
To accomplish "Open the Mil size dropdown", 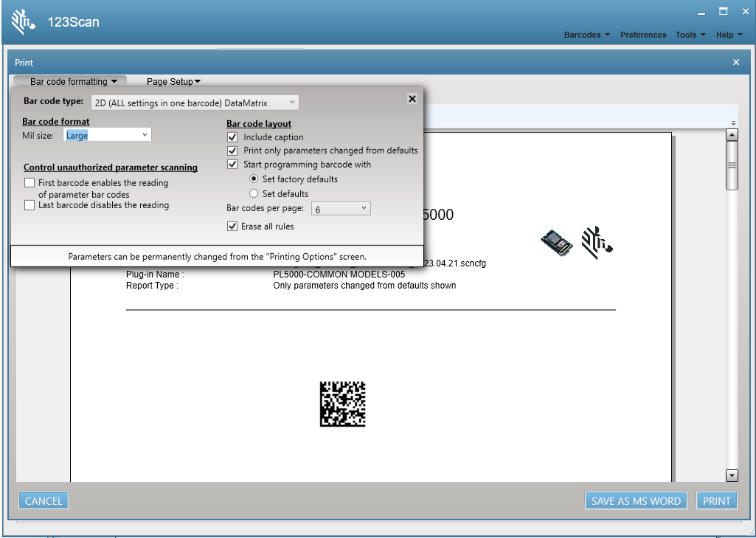I will pyautogui.click(x=107, y=135).
